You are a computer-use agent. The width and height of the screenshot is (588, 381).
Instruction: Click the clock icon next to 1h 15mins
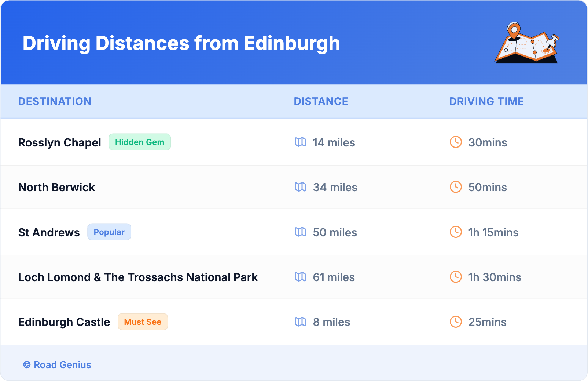(x=456, y=232)
